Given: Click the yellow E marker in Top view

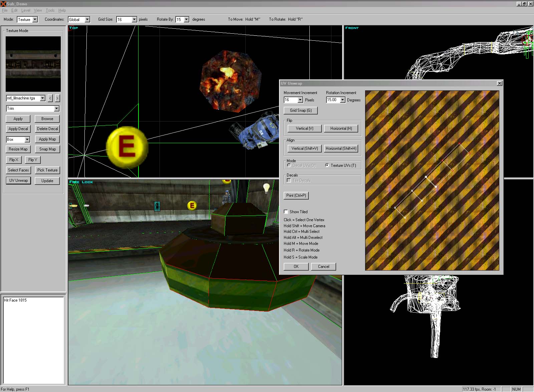Looking at the screenshot, I should (127, 147).
